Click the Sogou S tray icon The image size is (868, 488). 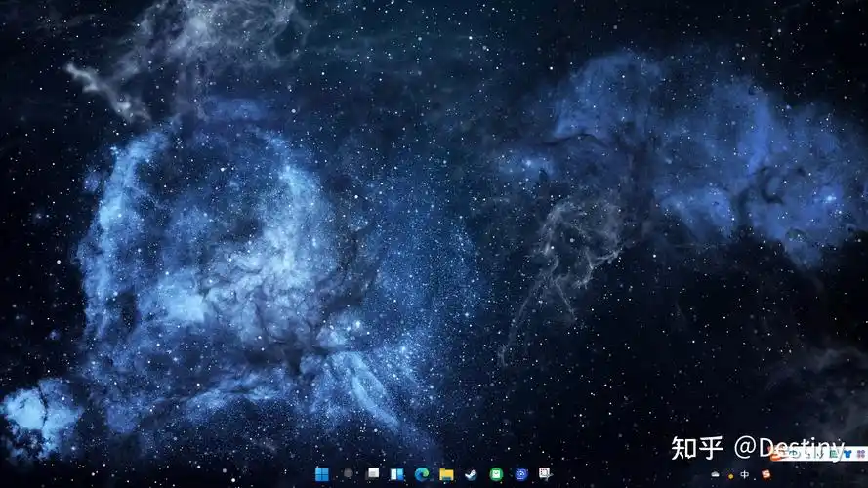(766, 474)
